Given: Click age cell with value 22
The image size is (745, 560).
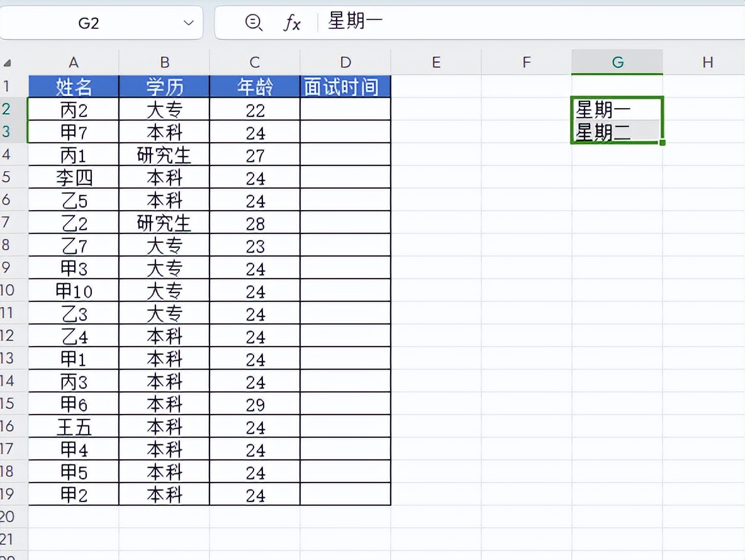Looking at the screenshot, I should tap(255, 109).
